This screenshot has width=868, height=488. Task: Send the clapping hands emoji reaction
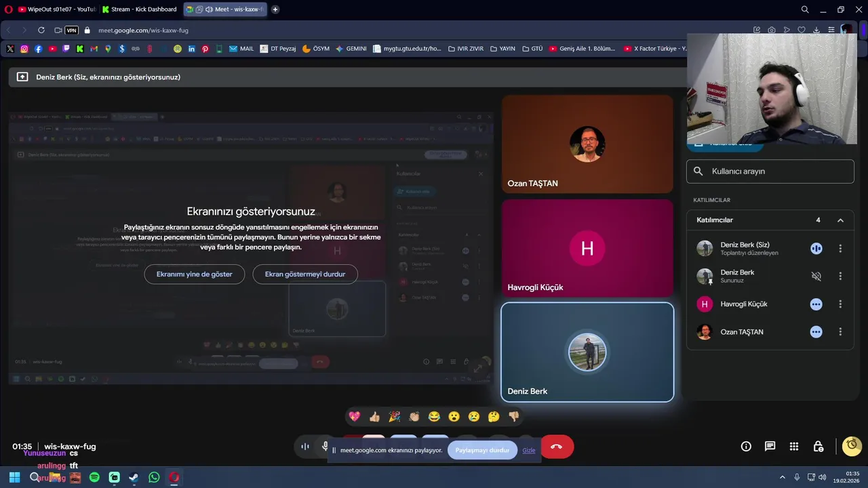tap(414, 416)
